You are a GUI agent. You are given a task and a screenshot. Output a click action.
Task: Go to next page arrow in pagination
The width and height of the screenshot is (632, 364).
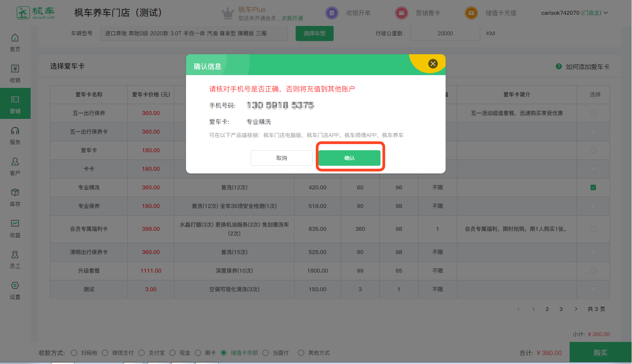[576, 309]
